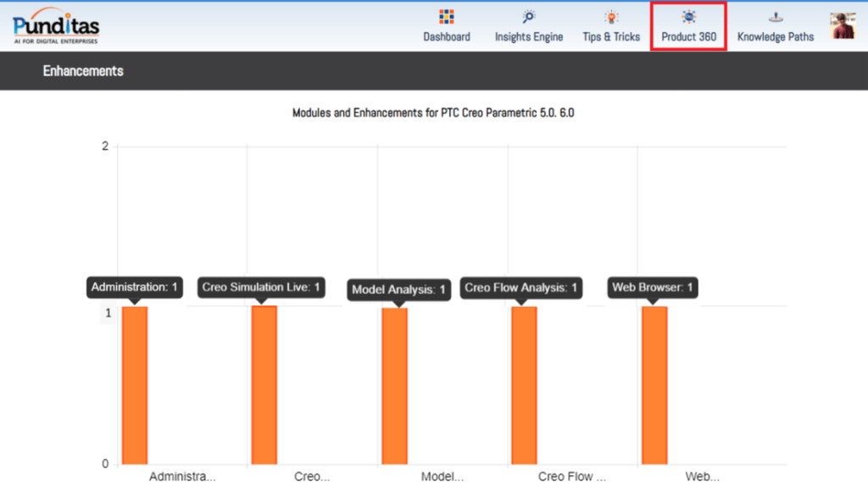Click the Punditas logo
The height and width of the screenshot is (487, 868).
click(57, 25)
